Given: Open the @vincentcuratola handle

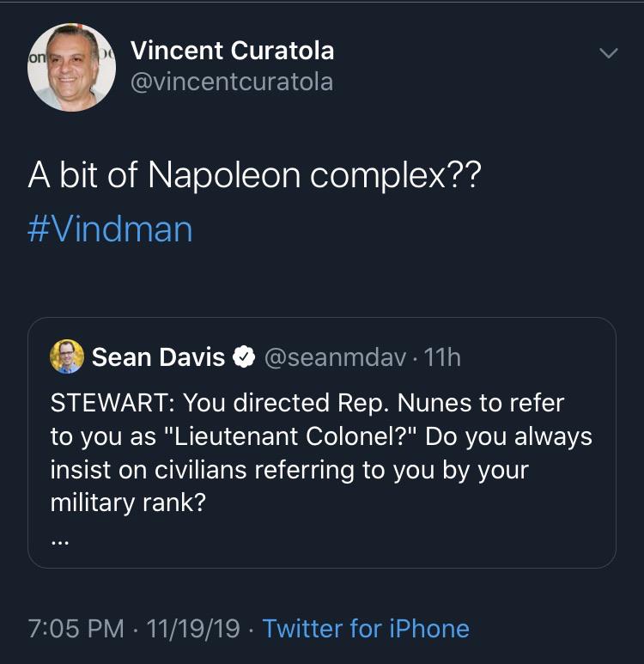Looking at the screenshot, I should tap(231, 82).
